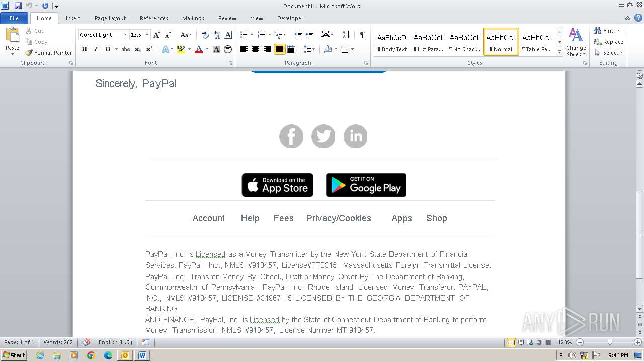Expand the Styles gallery more arrow
The image size is (644, 362).
tap(560, 52)
